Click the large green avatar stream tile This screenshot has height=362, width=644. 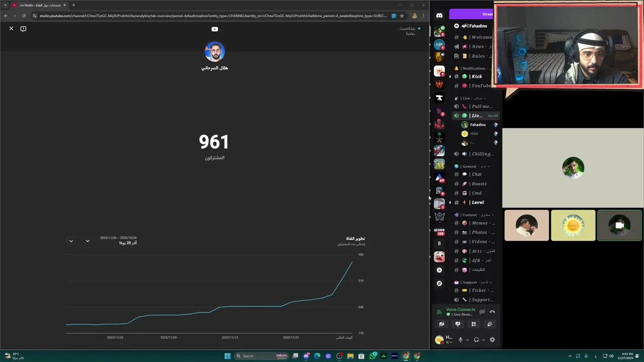573,168
